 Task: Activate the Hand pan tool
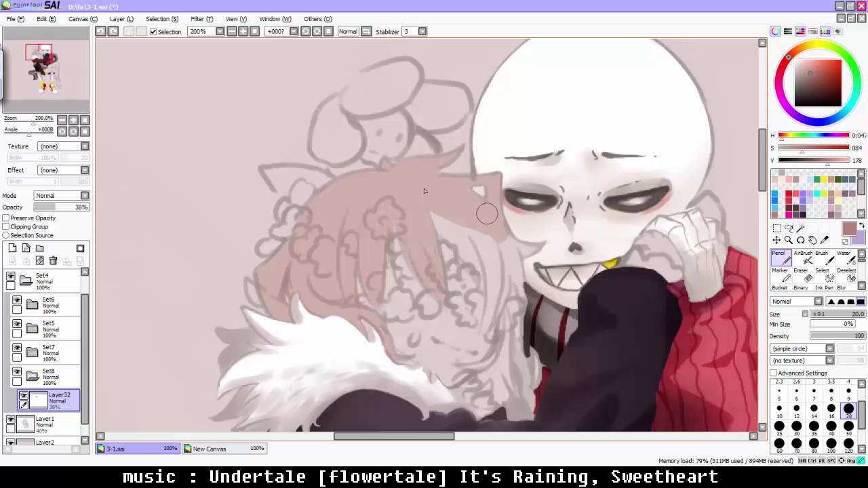point(812,240)
